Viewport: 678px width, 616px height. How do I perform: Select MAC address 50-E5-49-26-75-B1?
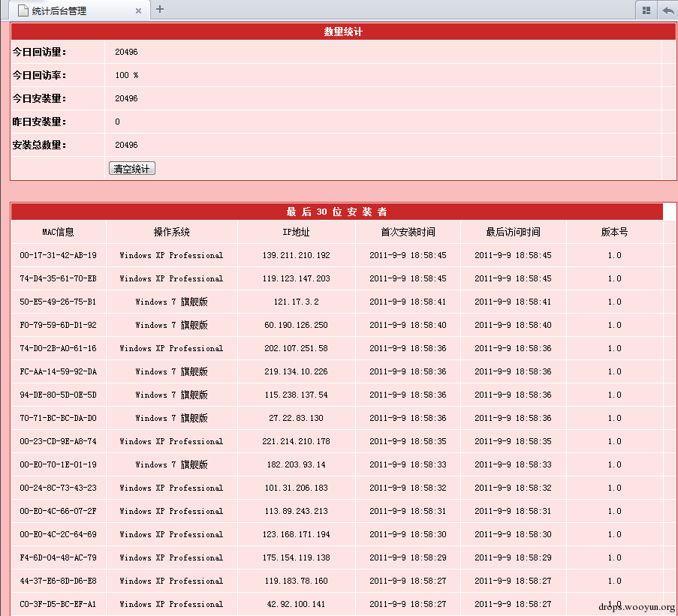pyautogui.click(x=59, y=302)
